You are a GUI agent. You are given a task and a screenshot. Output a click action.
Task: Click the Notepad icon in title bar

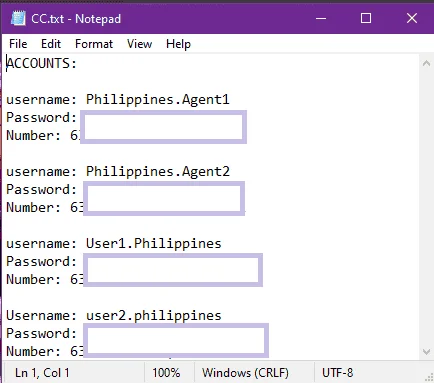tap(18, 18)
